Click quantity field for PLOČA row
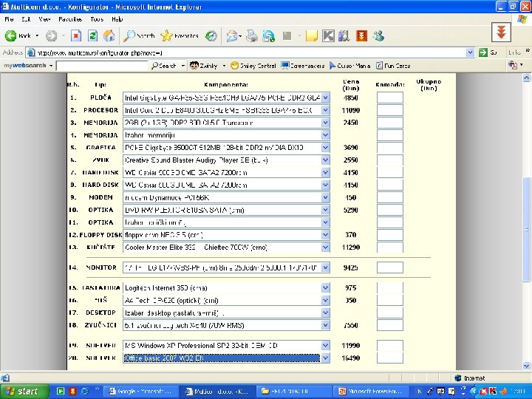This screenshot has height=399, width=532. 390,98
